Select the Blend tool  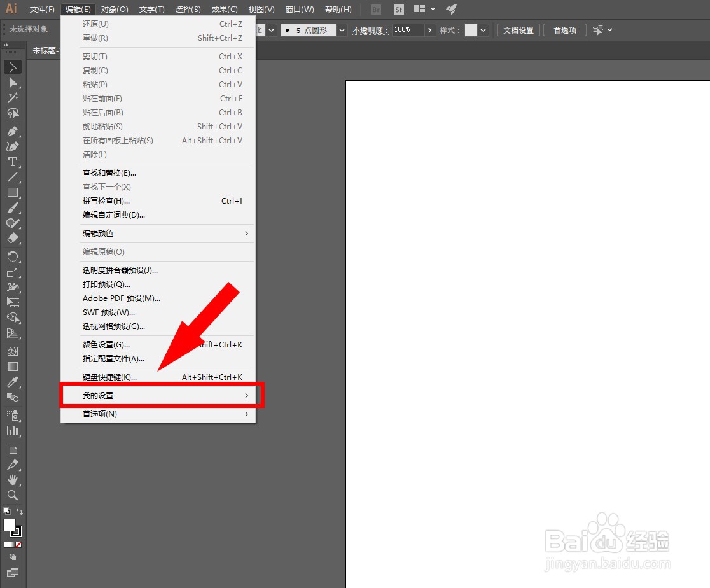coord(13,397)
